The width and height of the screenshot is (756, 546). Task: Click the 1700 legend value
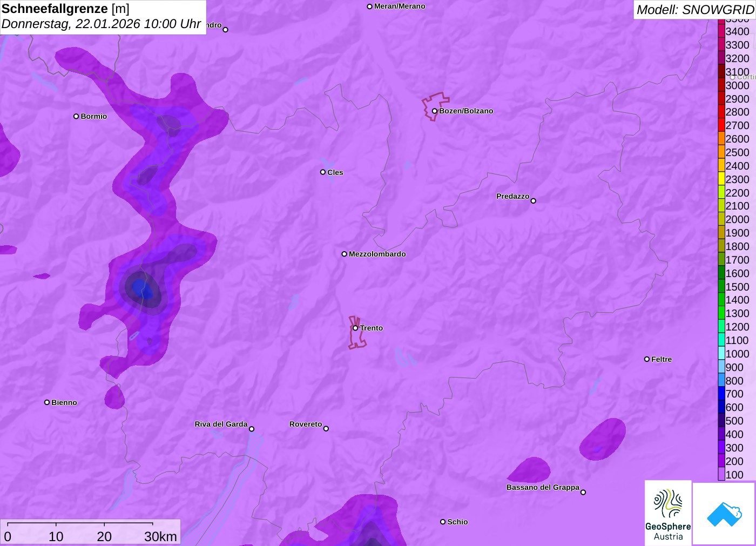[737, 260]
